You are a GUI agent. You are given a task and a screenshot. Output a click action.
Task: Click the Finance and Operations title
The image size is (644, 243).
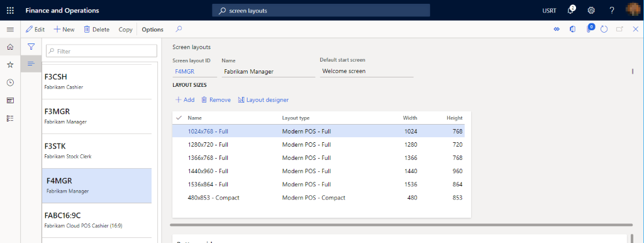click(x=62, y=11)
